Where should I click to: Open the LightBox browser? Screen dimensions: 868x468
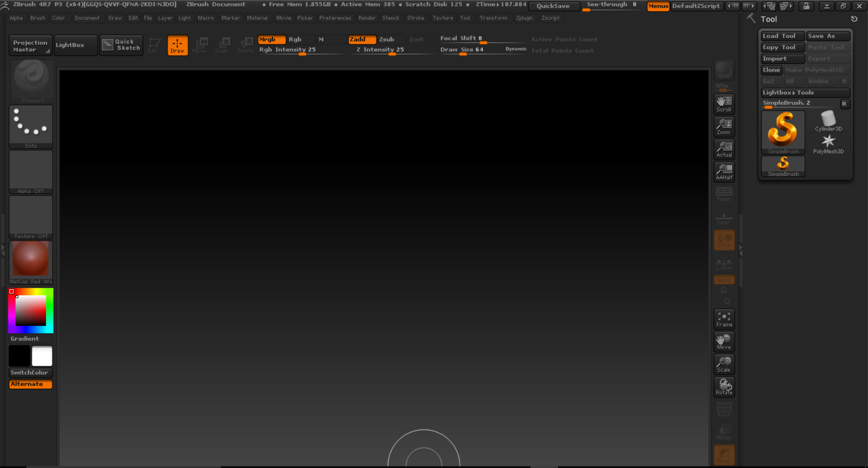pyautogui.click(x=76, y=45)
